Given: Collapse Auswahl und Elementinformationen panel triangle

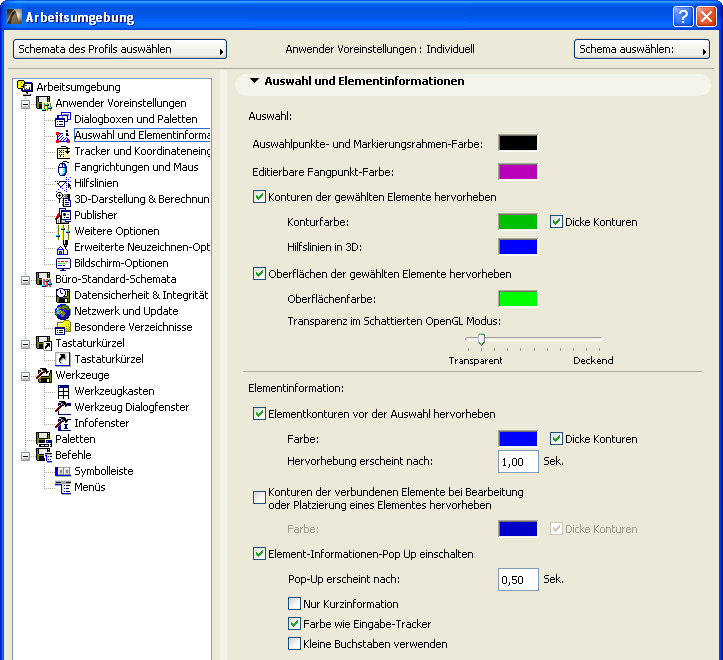Looking at the screenshot, I should tap(254, 81).
